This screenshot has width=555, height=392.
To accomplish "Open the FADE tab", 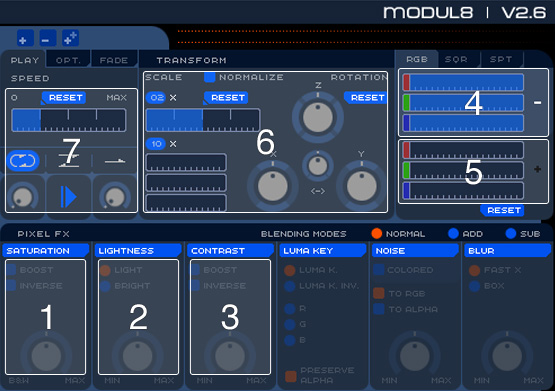I will pos(114,60).
